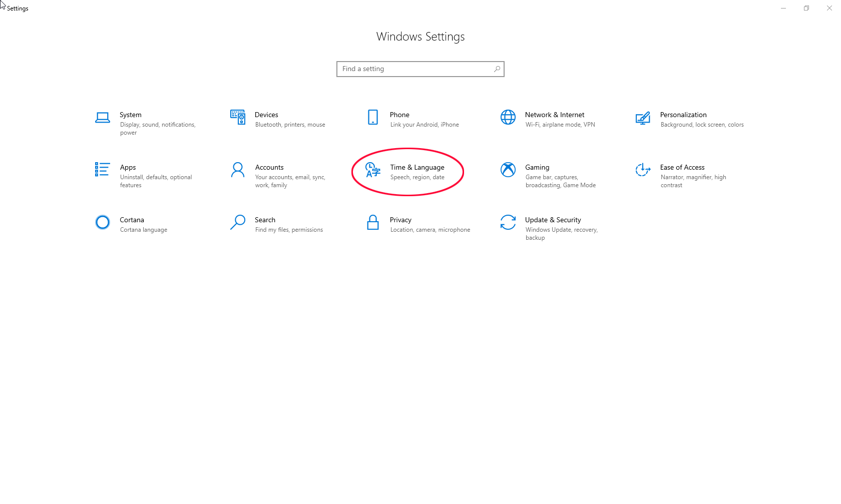Select the Privacy category title
841x504 pixels.
pos(400,220)
